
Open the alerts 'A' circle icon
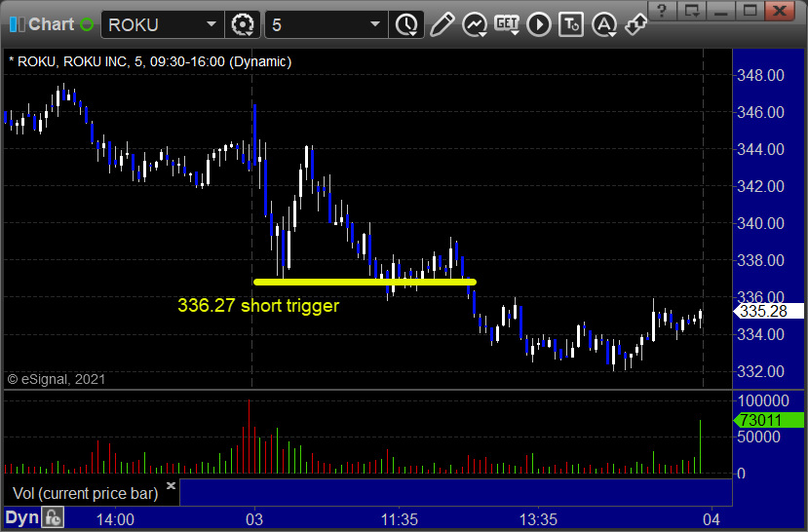tap(604, 24)
